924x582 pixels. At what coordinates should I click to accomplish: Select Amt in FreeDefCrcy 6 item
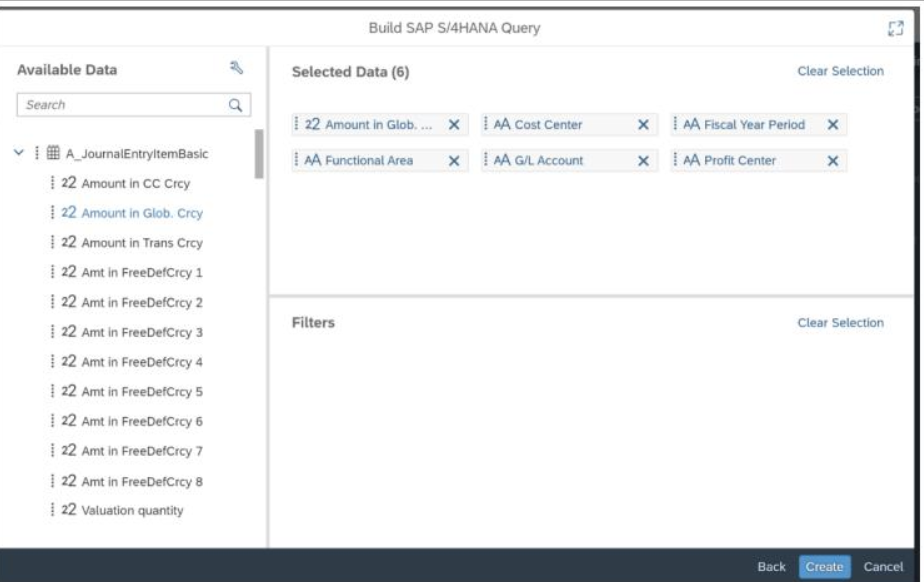tap(142, 421)
